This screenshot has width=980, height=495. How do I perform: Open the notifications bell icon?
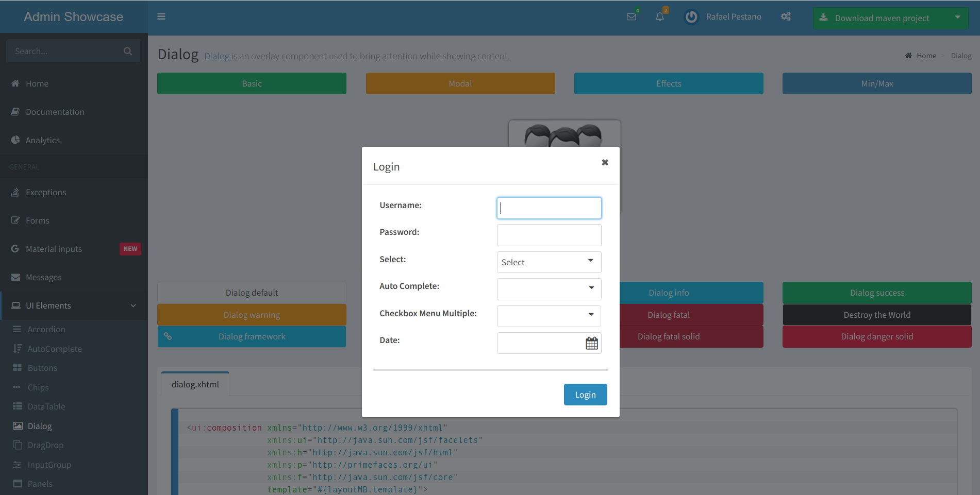click(660, 16)
